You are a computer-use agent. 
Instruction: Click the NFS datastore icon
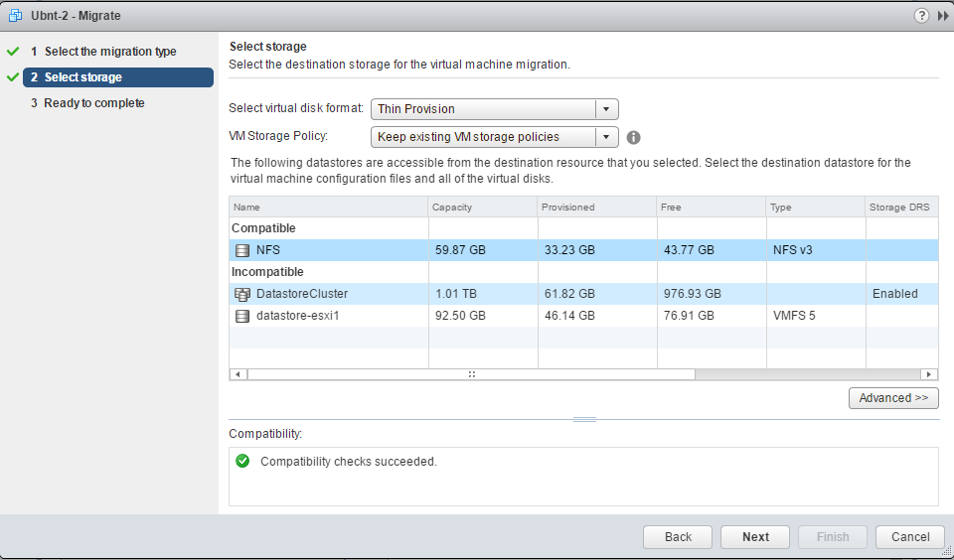pos(242,250)
